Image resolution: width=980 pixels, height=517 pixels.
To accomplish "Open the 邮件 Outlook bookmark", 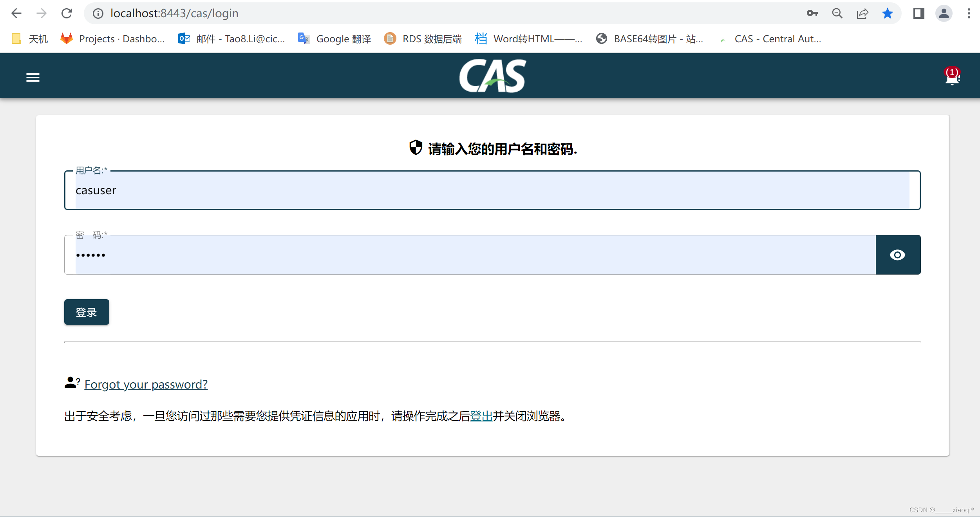I will pyautogui.click(x=231, y=39).
